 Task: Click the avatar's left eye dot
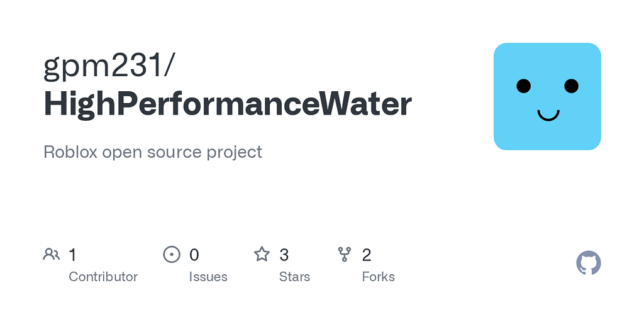point(523,86)
